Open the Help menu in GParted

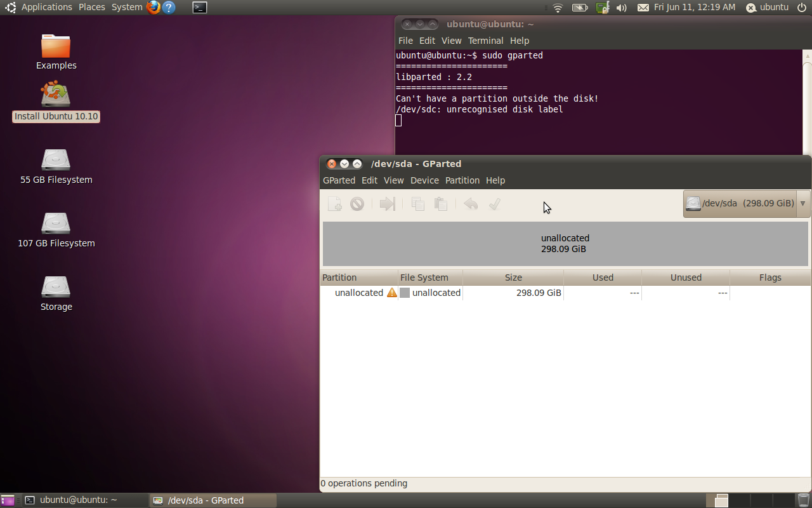[495, 180]
